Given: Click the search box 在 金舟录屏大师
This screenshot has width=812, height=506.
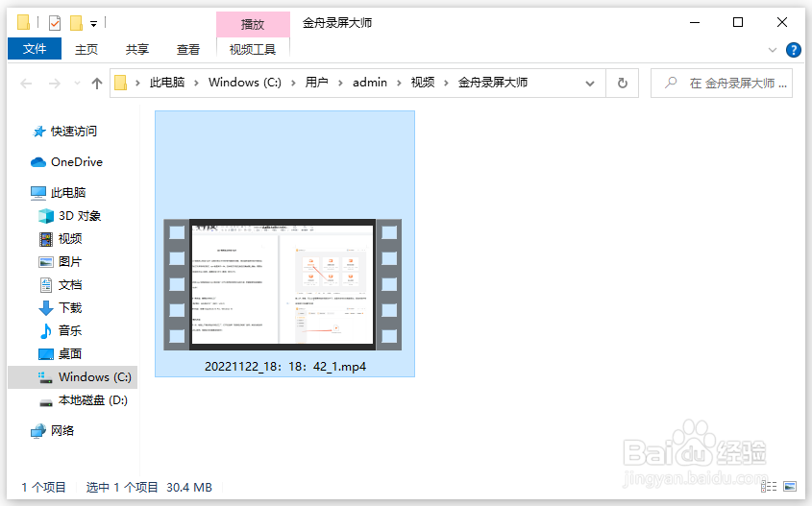Looking at the screenshot, I should (x=722, y=84).
